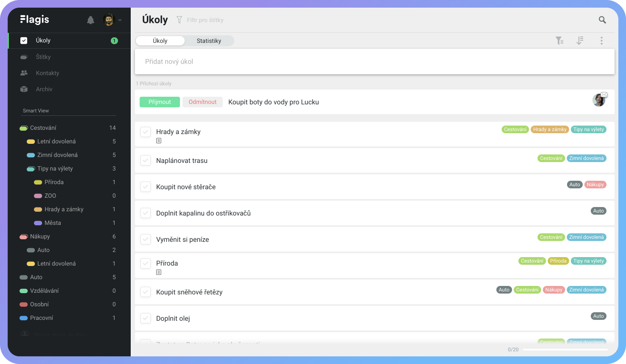Click the Flagis logo
Image resolution: width=626 pixels, height=364 pixels.
[x=34, y=20]
